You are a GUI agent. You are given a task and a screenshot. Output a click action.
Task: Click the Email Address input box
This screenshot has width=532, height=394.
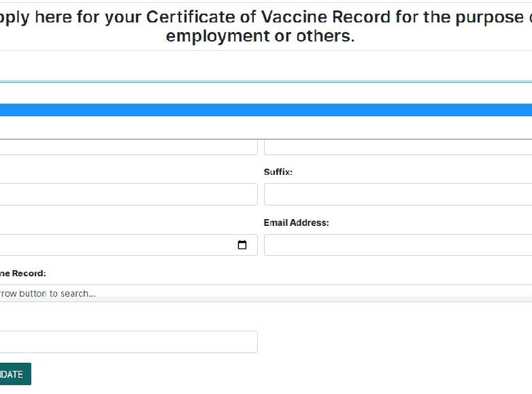(x=397, y=245)
